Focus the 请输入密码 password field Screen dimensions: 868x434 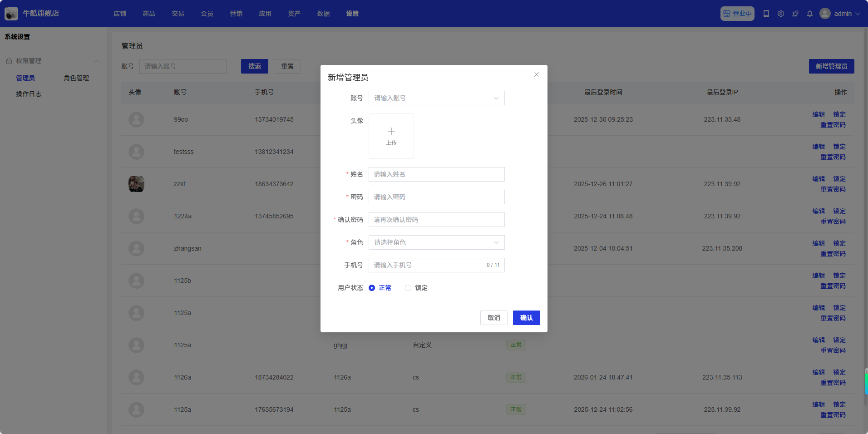point(437,197)
